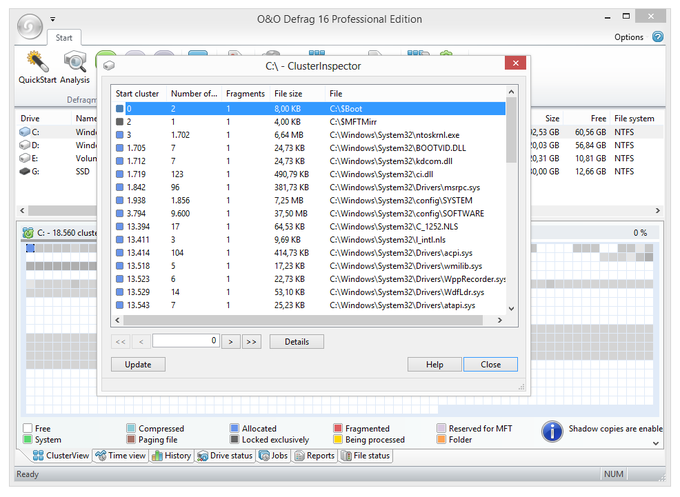The height and width of the screenshot is (497, 680).
Task: Close the ClusterInspector dialog with red X
Action: tap(515, 63)
